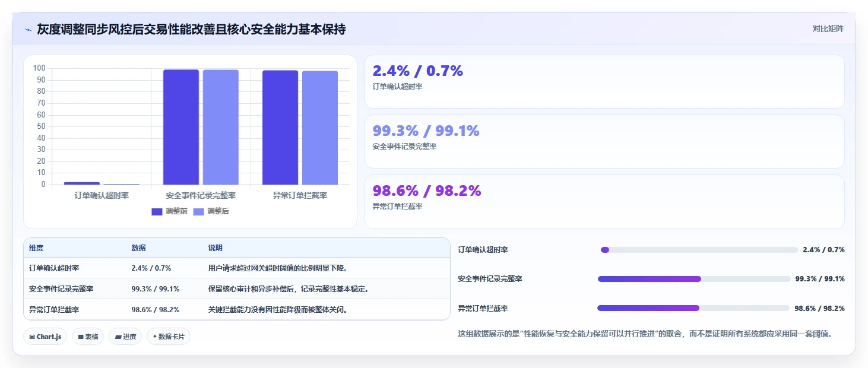868x368 pixels.
Task: Click the lightning icon in the header
Action: (x=28, y=30)
